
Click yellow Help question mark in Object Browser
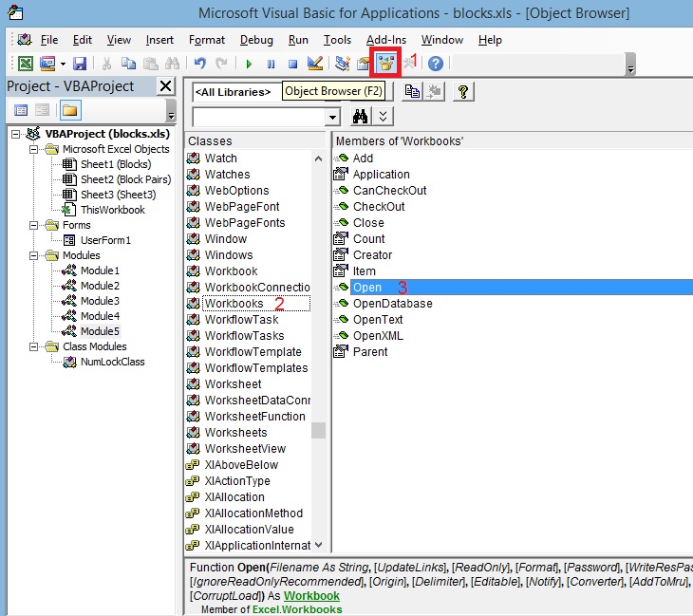(x=463, y=91)
